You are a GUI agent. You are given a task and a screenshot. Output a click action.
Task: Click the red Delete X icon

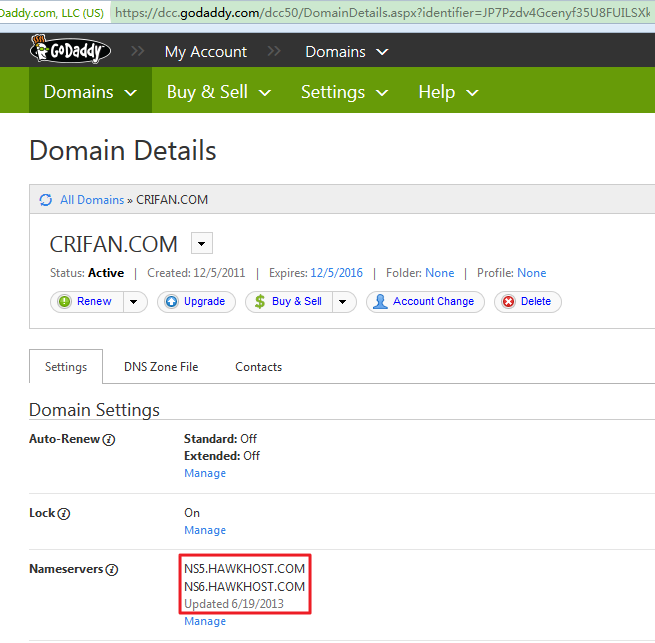point(508,301)
